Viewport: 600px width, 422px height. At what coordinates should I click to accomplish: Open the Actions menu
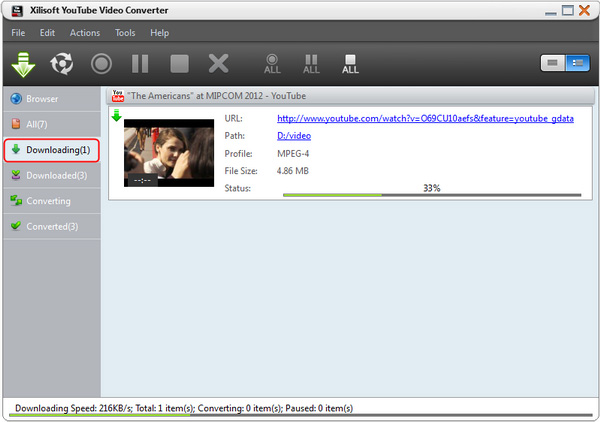[85, 33]
